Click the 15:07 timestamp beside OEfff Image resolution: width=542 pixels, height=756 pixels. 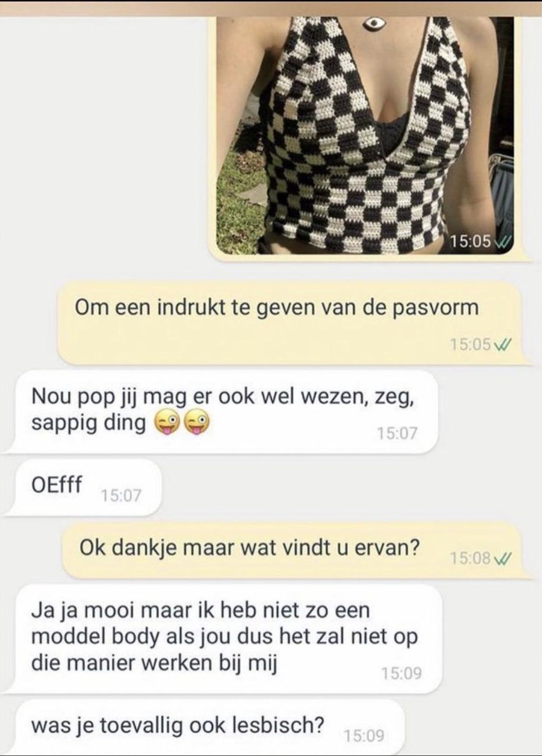click(x=121, y=496)
